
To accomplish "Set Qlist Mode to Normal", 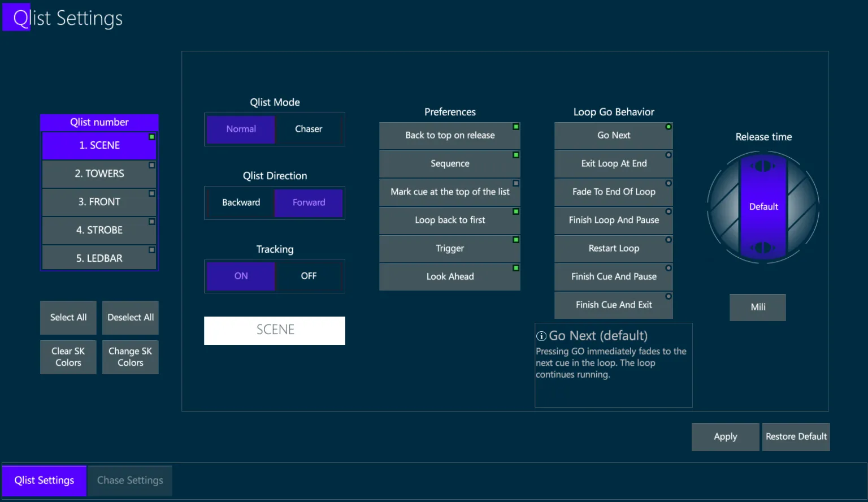I will point(241,129).
